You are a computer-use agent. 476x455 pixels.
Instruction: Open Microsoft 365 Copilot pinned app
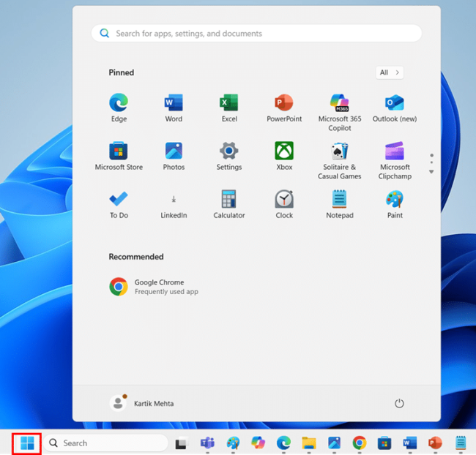(x=340, y=112)
